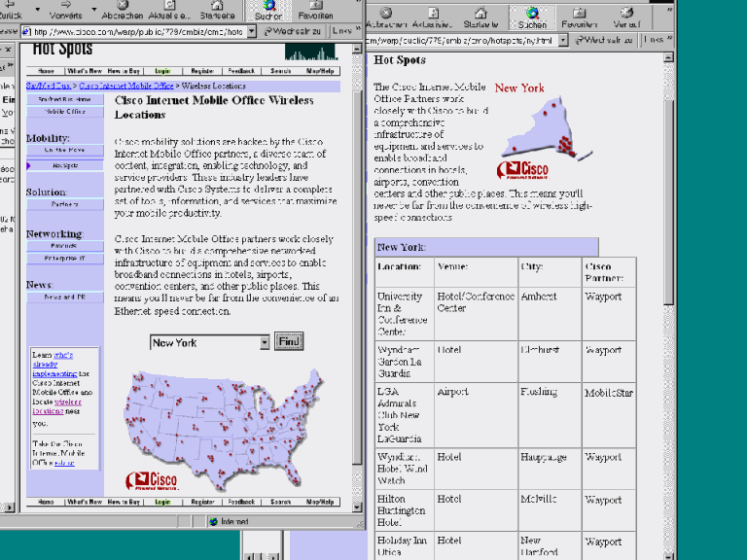
Task: Click the Verlauf history icon in right browser
Action: pos(626,17)
